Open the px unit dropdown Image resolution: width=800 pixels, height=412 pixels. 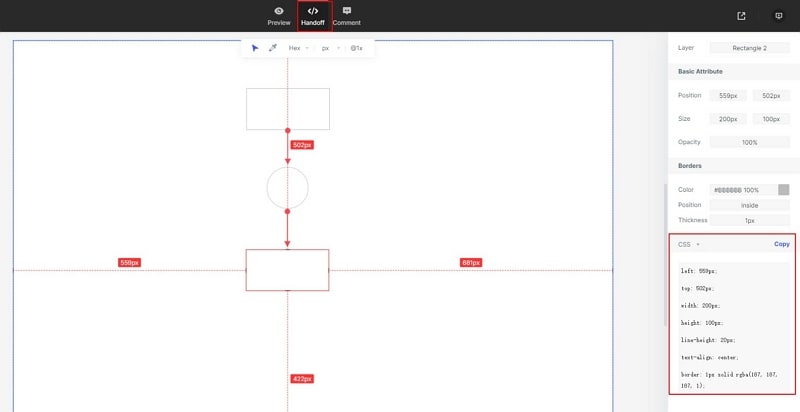[x=330, y=48]
